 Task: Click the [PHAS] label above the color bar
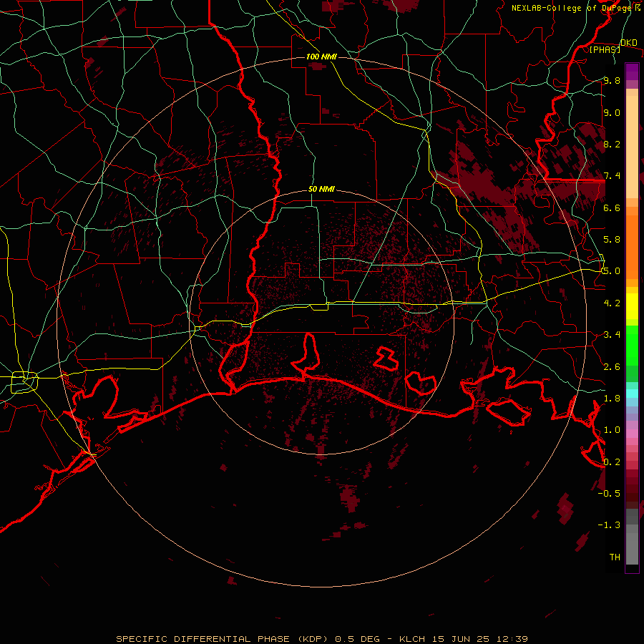pyautogui.click(x=605, y=49)
